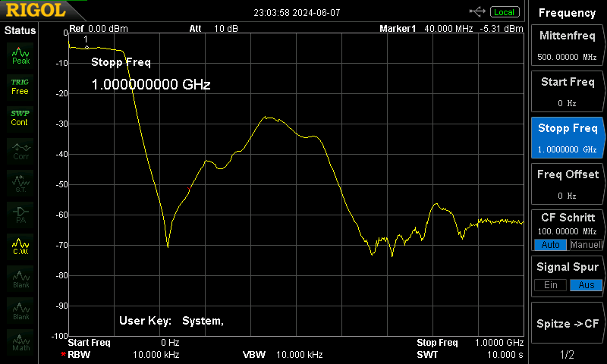Go to menu page 1/2 indicator
607x364 pixels.
[x=567, y=354]
